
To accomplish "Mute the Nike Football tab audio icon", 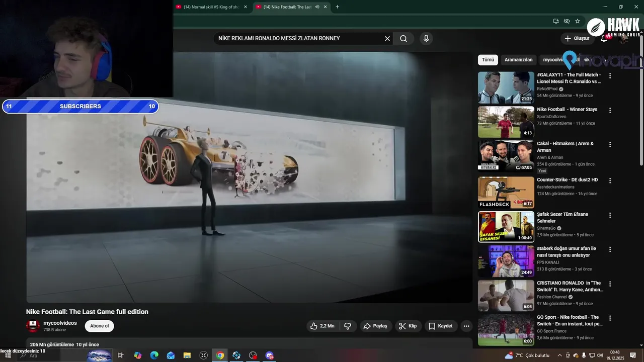I will (x=317, y=7).
